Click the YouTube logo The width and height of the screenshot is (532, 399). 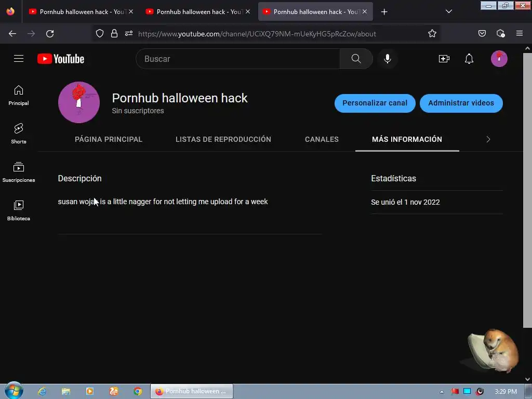tap(61, 59)
